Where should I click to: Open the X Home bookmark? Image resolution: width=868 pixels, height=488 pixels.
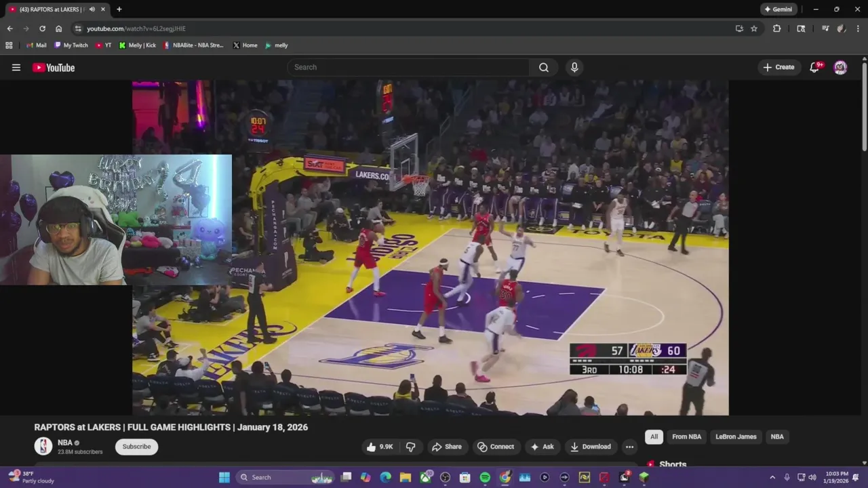[245, 45]
